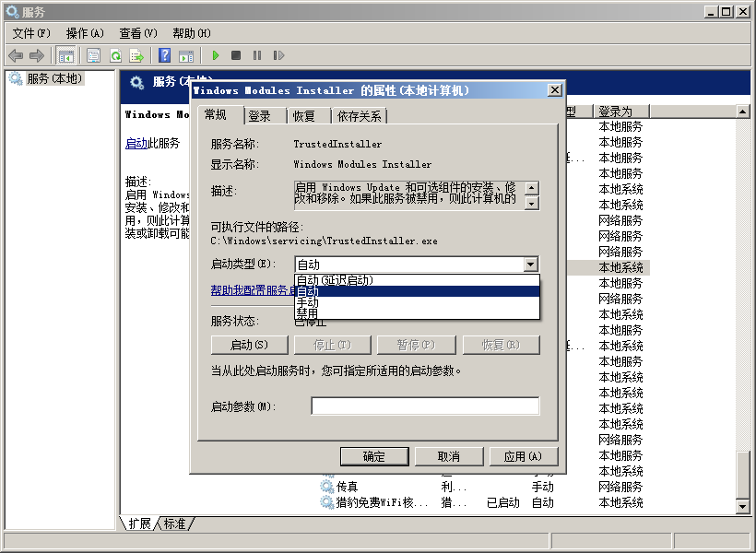The image size is (756, 553).
Task: Open the Help question-mark toolbar icon
Action: pos(164,55)
